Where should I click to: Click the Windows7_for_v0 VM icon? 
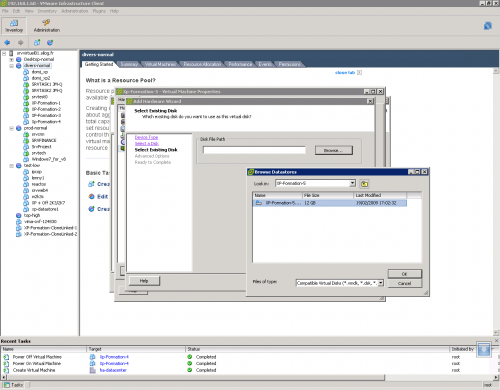coord(26,159)
